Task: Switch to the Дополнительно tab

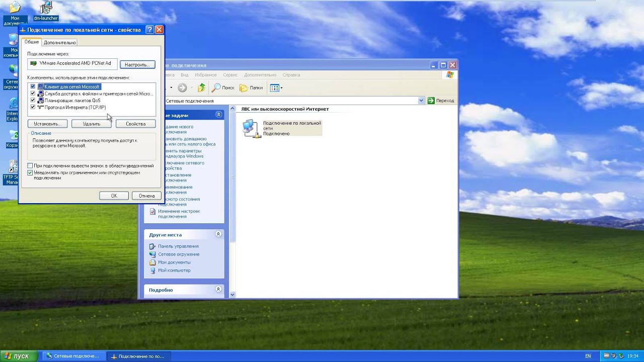Action: point(60,43)
